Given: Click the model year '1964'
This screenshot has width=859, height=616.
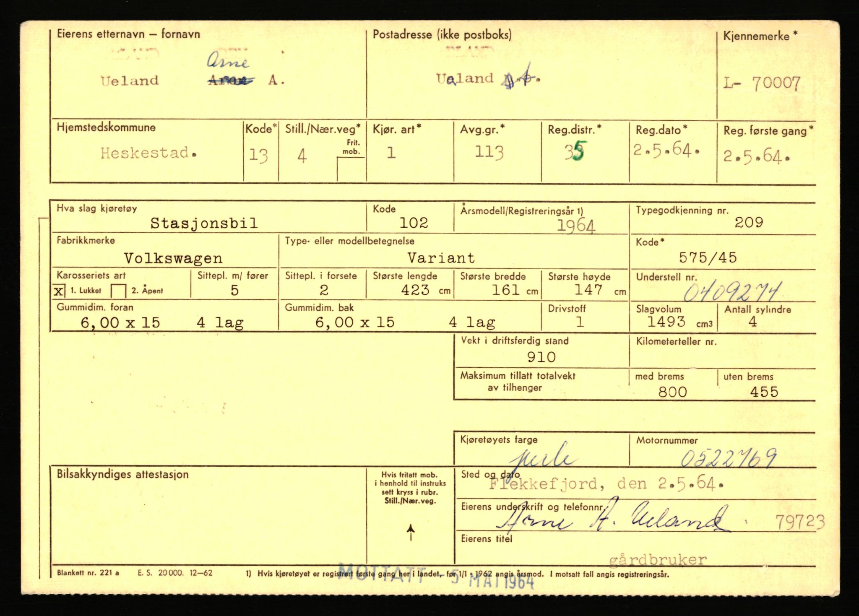Looking at the screenshot, I should (x=576, y=226).
